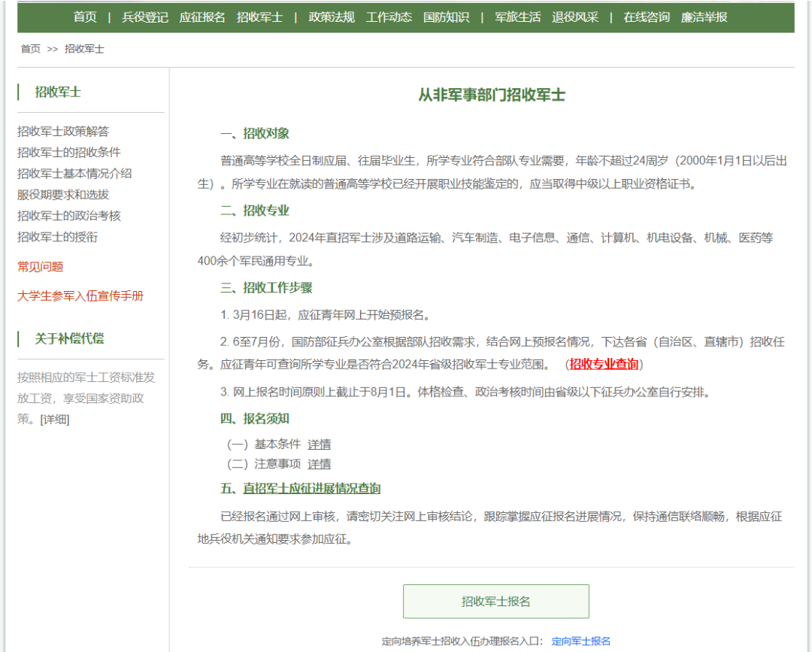Go to 兵役登记 in top navigation
The image size is (812, 652).
coord(145,17)
